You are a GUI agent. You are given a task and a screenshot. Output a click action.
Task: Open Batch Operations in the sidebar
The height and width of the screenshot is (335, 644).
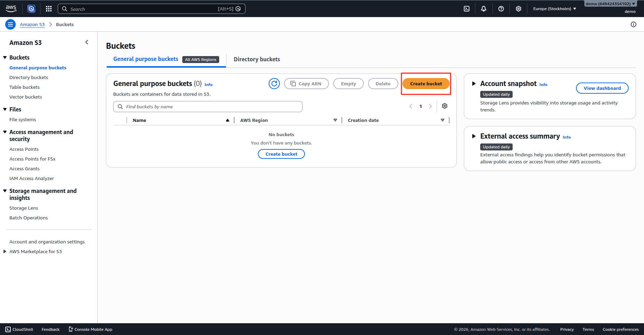[29, 218]
